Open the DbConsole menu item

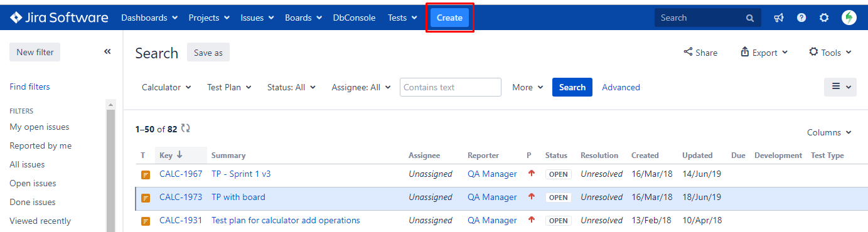354,18
